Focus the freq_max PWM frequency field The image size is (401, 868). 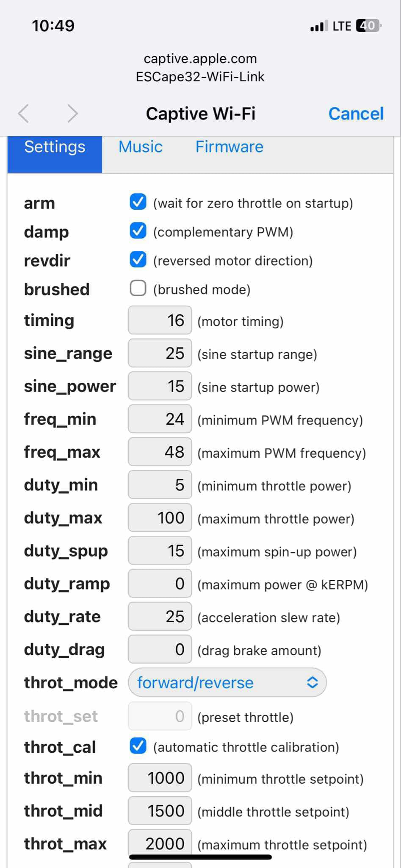point(160,452)
